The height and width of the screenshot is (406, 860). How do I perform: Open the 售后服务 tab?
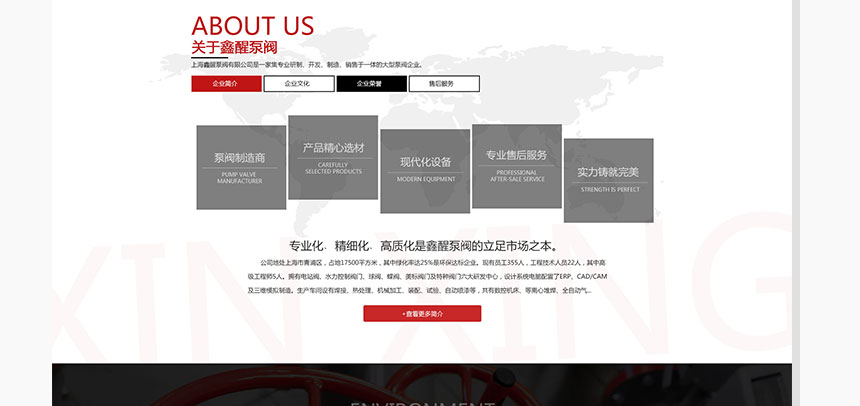coord(444,84)
